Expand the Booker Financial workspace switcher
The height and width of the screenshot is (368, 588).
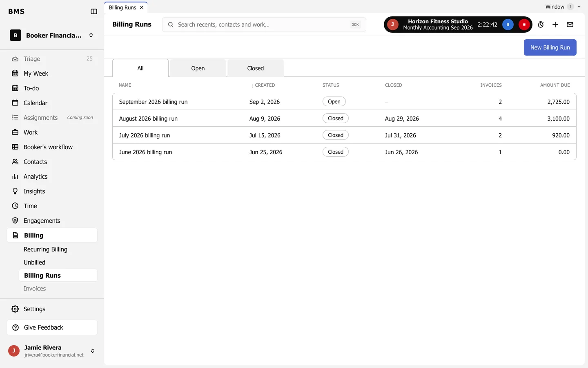pyautogui.click(x=91, y=35)
